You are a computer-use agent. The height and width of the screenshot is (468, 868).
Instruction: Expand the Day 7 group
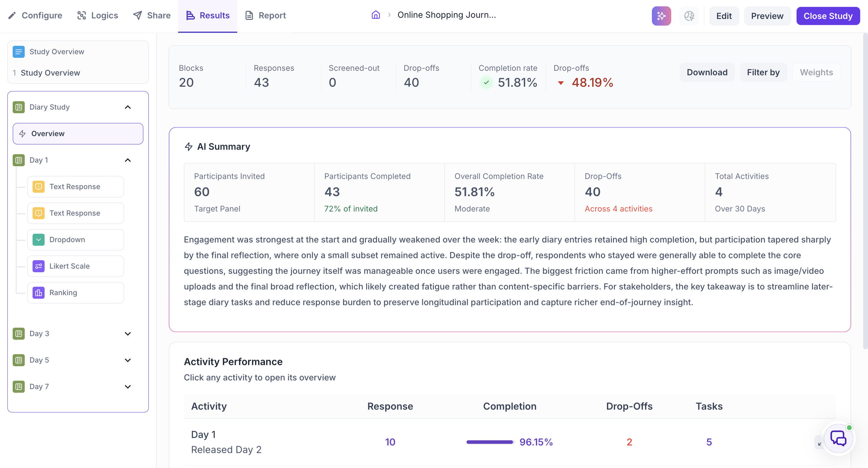point(128,386)
